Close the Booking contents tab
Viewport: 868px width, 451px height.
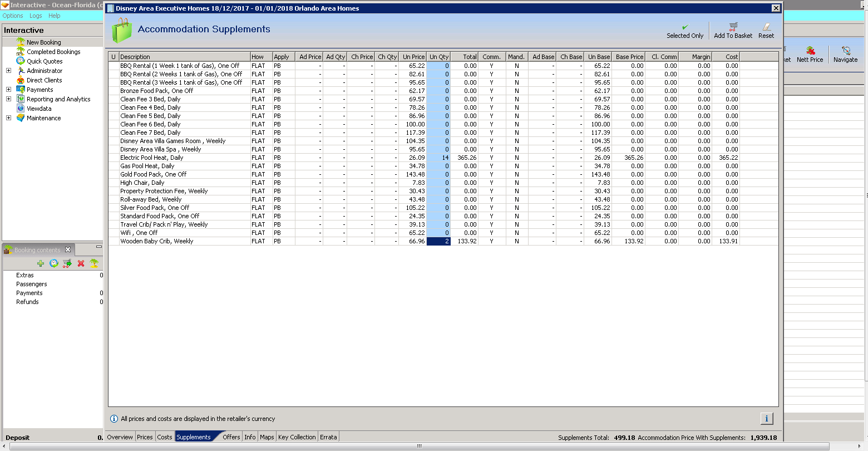tap(68, 249)
